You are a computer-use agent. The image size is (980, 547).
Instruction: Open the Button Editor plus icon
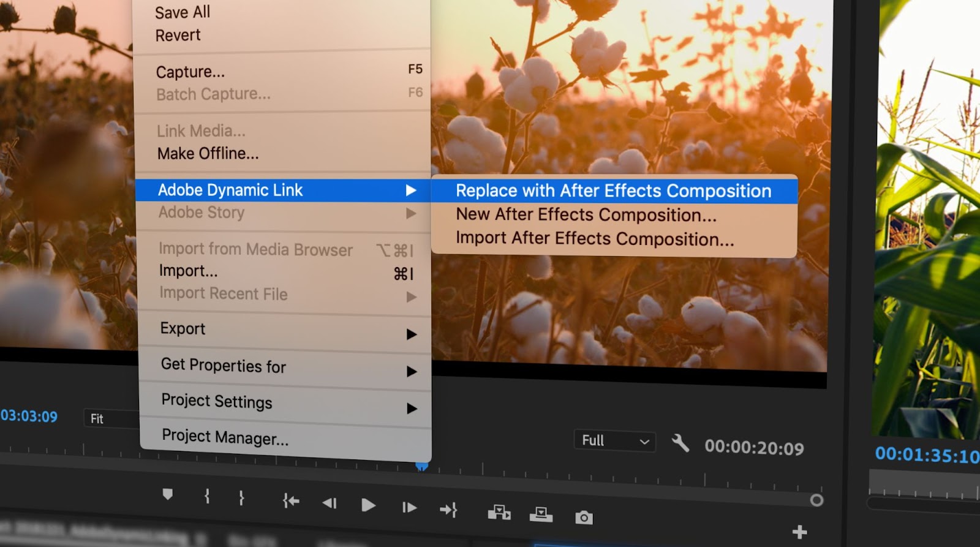click(799, 532)
